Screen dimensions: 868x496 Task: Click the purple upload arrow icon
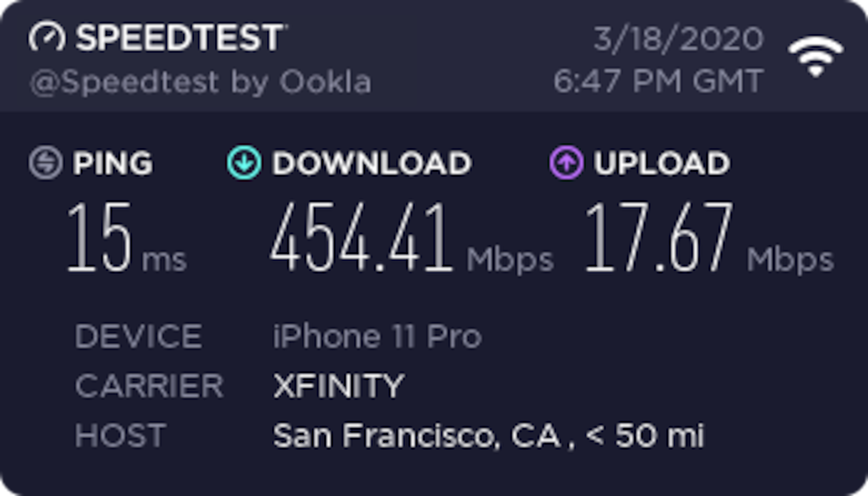(566, 162)
